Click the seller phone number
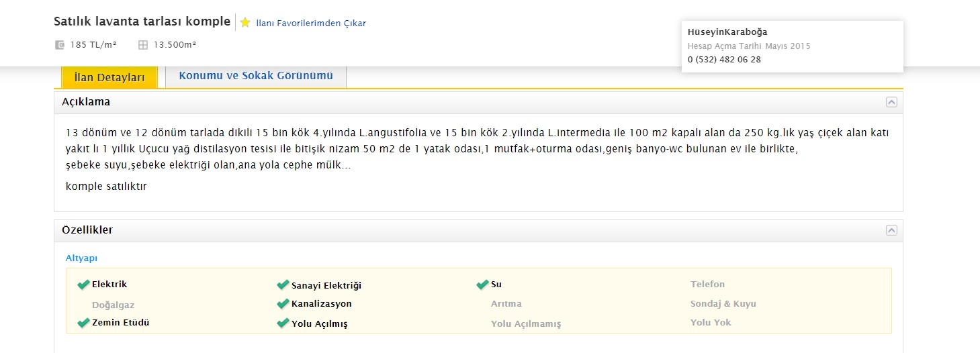This screenshot has width=980, height=353. click(x=724, y=60)
